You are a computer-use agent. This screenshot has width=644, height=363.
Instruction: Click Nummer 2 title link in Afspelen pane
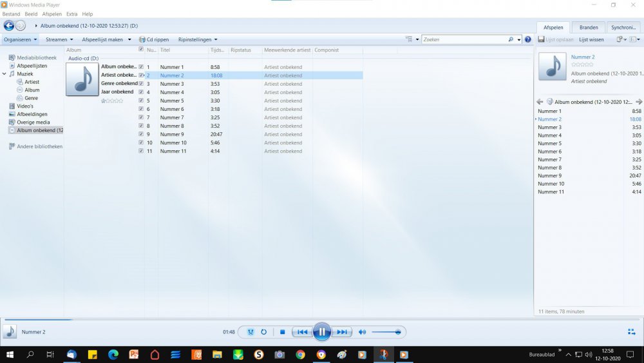point(583,57)
